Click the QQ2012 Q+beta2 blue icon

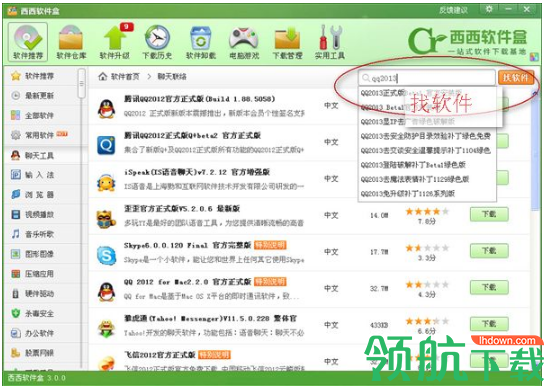pyautogui.click(x=106, y=145)
